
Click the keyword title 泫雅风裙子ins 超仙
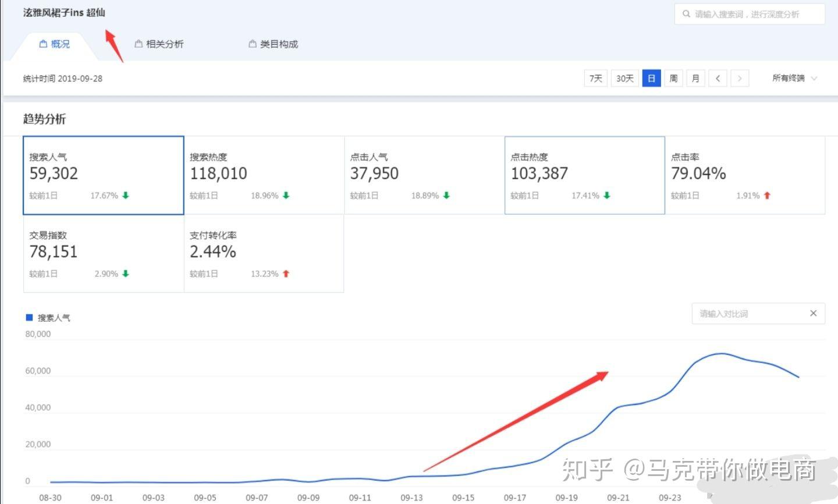[64, 12]
